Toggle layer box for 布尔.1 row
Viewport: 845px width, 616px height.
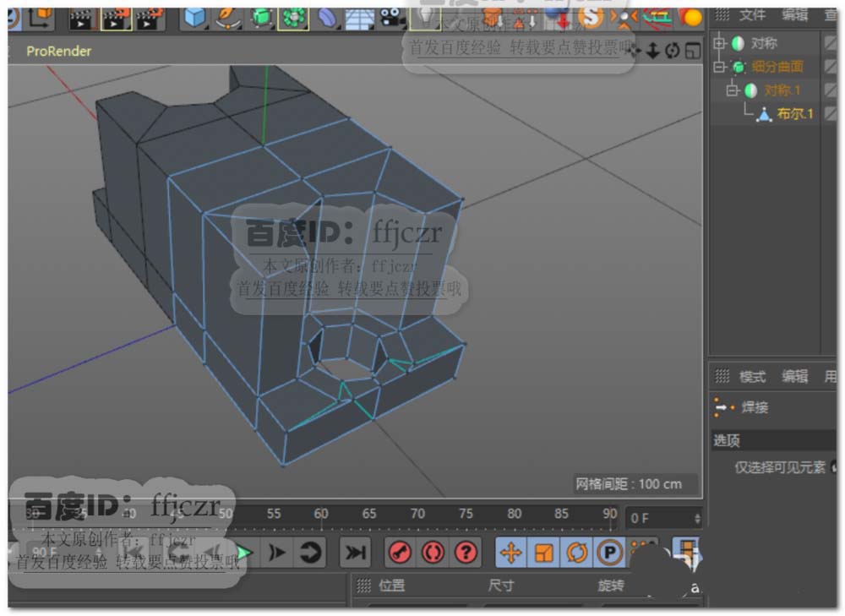[831, 114]
